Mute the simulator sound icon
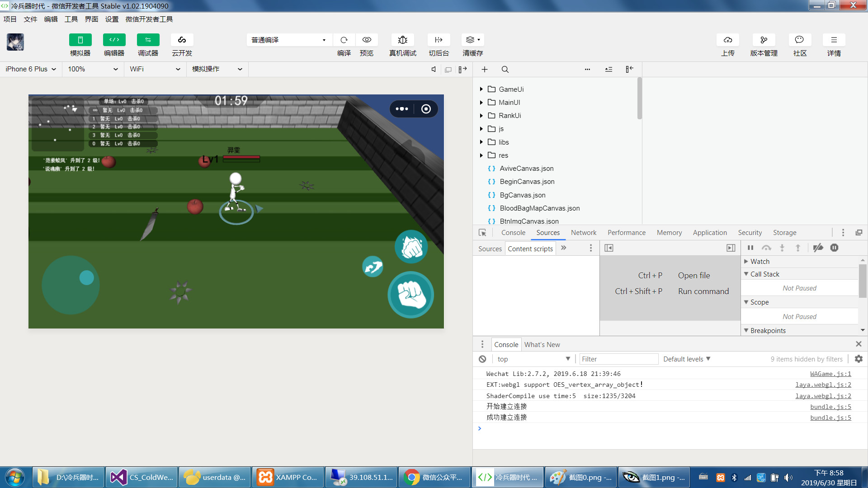The image size is (868, 488). [x=434, y=70]
